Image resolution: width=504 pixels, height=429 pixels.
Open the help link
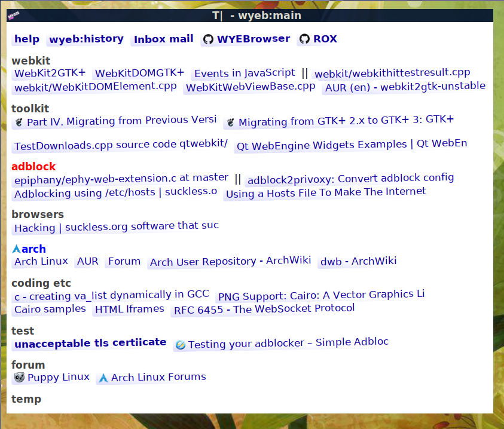tap(27, 39)
